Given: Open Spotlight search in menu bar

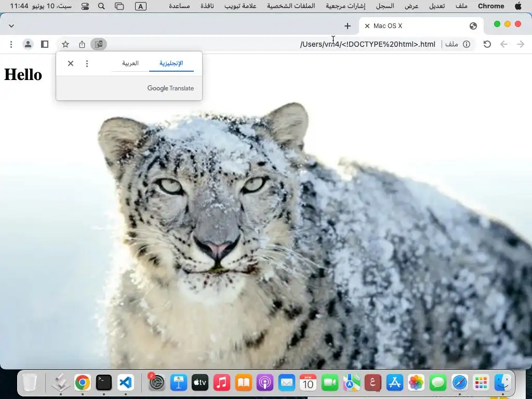Looking at the screenshot, I should tap(101, 6).
